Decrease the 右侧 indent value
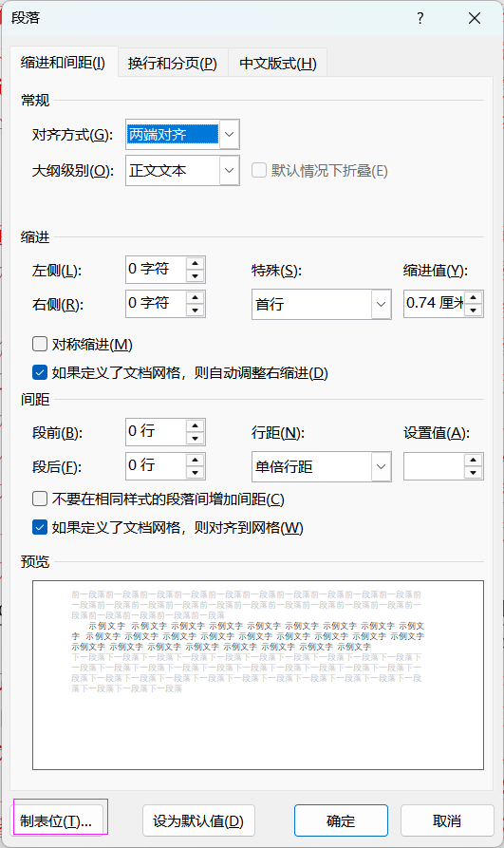This screenshot has height=848, width=504. pyautogui.click(x=195, y=311)
